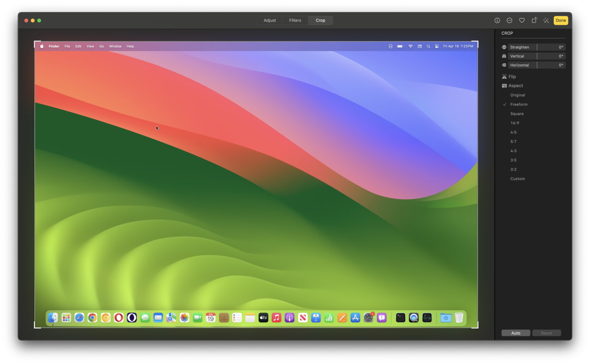590x364 pixels.
Task: Open the Filters tab
Action: coord(295,20)
